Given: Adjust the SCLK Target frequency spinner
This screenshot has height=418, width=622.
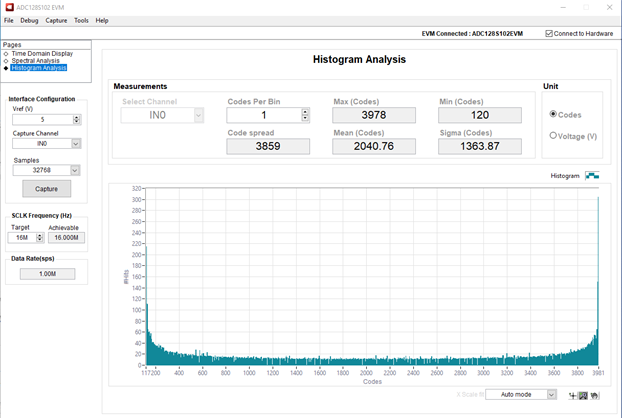Looking at the screenshot, I should pos(40,238).
